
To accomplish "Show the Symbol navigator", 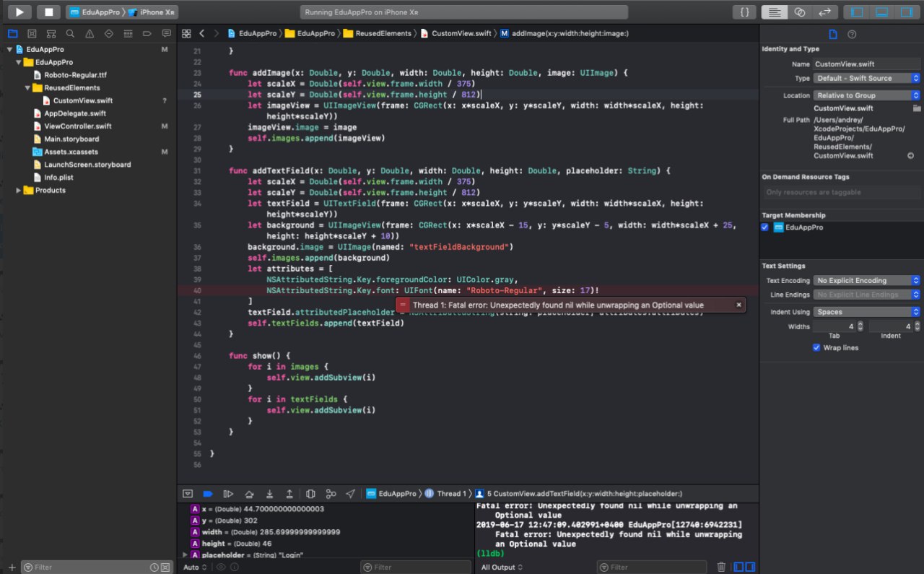I will [x=51, y=33].
